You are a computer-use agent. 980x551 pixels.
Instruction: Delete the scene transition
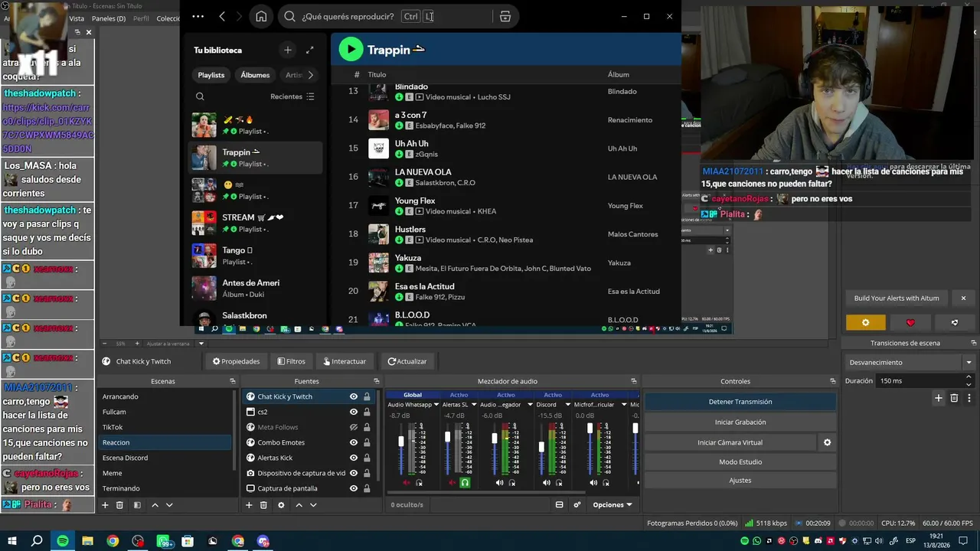click(x=954, y=398)
